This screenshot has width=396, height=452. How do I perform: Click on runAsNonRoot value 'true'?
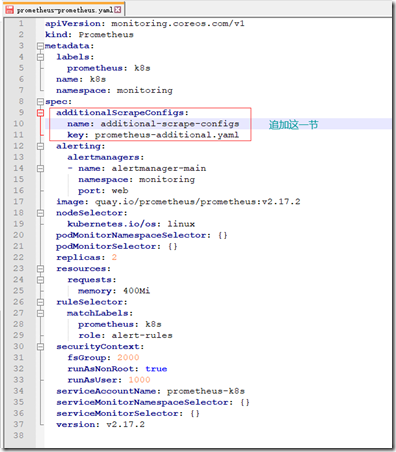156,369
